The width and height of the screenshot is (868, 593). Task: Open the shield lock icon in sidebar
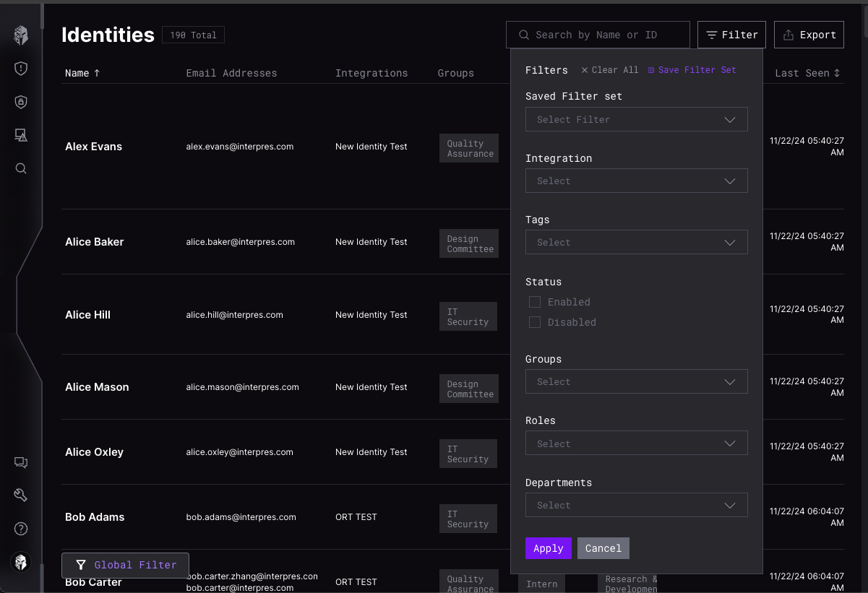pyautogui.click(x=21, y=102)
